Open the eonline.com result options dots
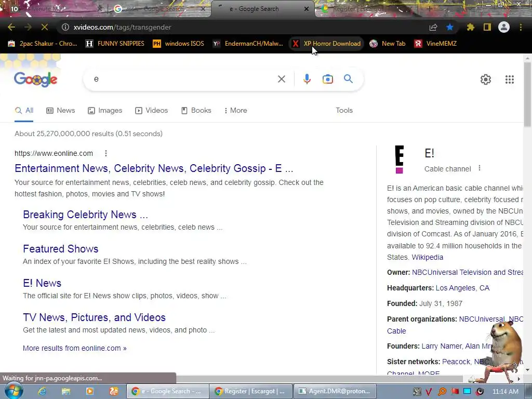Image resolution: width=532 pixels, height=399 pixels. (x=106, y=153)
